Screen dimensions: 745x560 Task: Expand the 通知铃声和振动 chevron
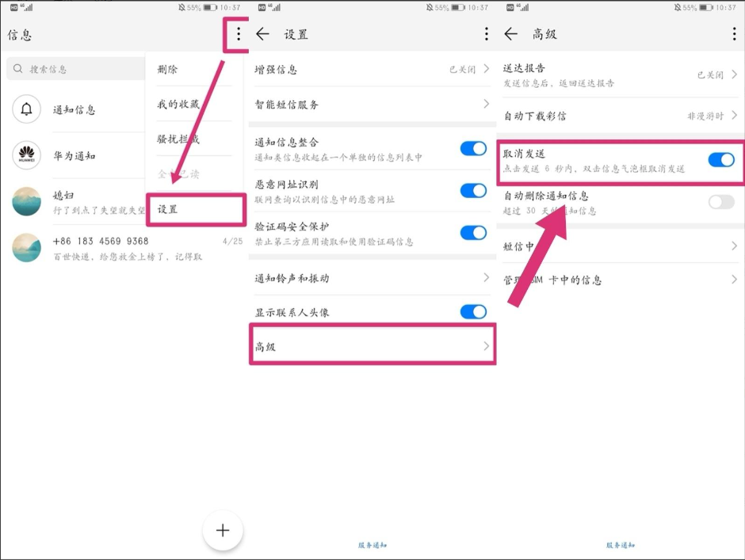click(486, 277)
